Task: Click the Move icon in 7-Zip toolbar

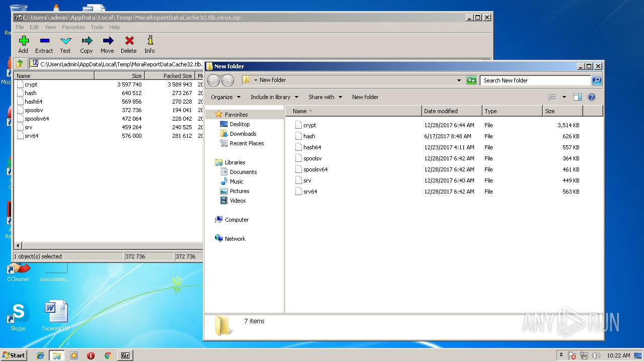Action: (107, 44)
